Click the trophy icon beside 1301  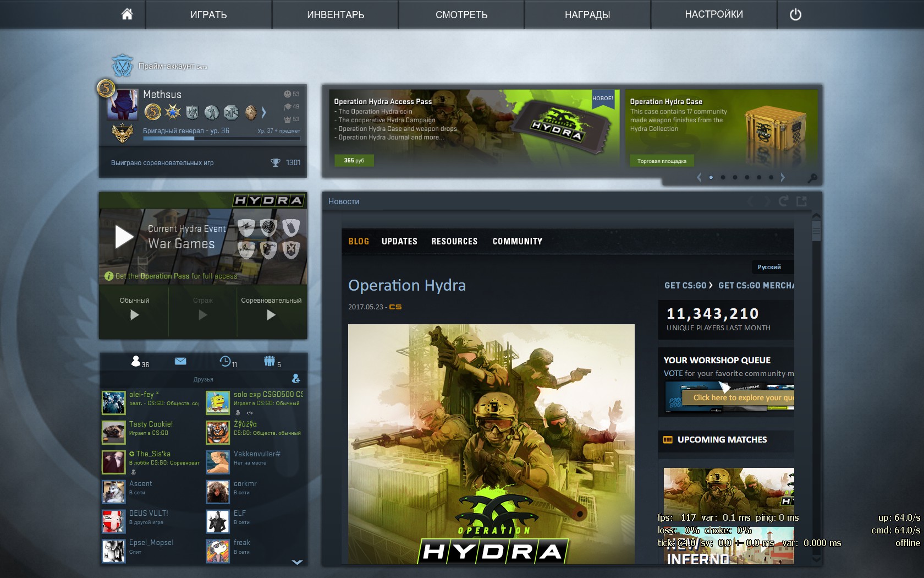point(276,162)
